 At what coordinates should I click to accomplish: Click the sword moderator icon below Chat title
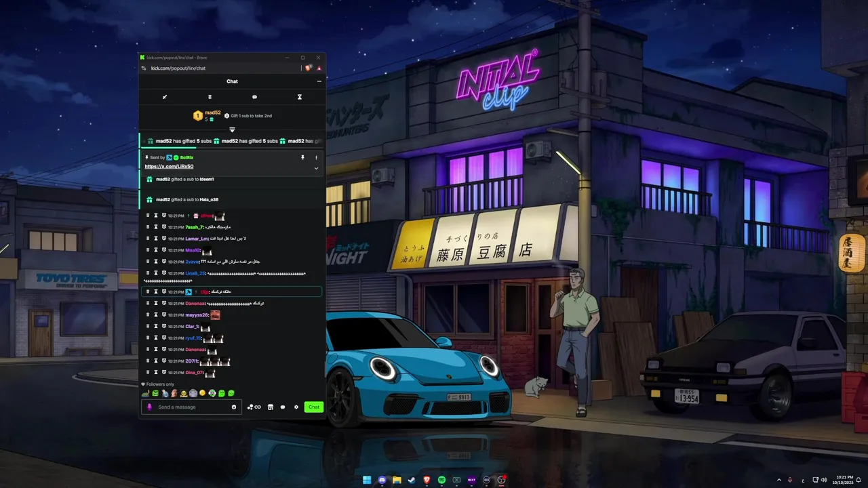coord(165,97)
